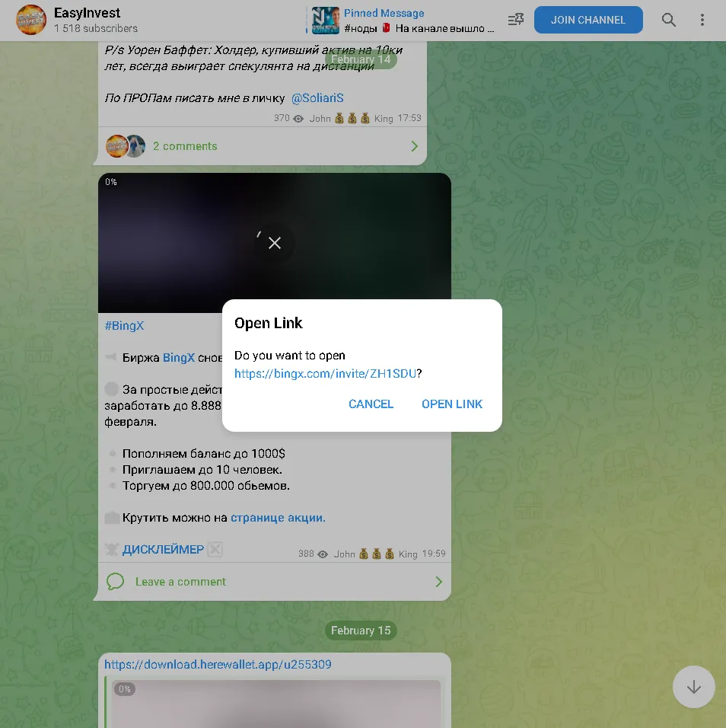Open the 2 comments thread
Image resolution: width=726 pixels, height=728 pixels.
[262, 146]
